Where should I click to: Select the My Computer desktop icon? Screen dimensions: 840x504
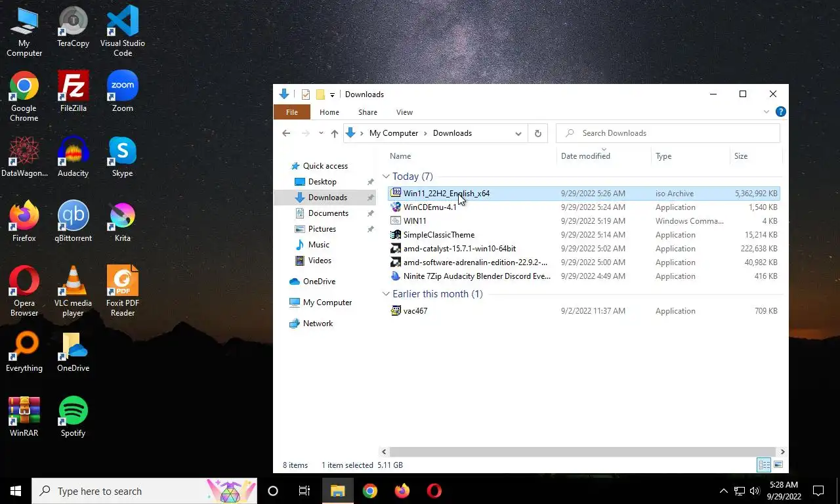24,31
